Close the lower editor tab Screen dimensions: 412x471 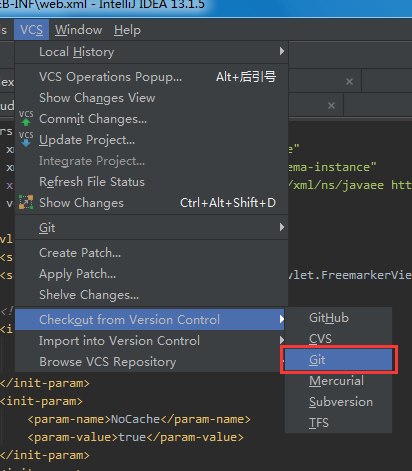331,106
